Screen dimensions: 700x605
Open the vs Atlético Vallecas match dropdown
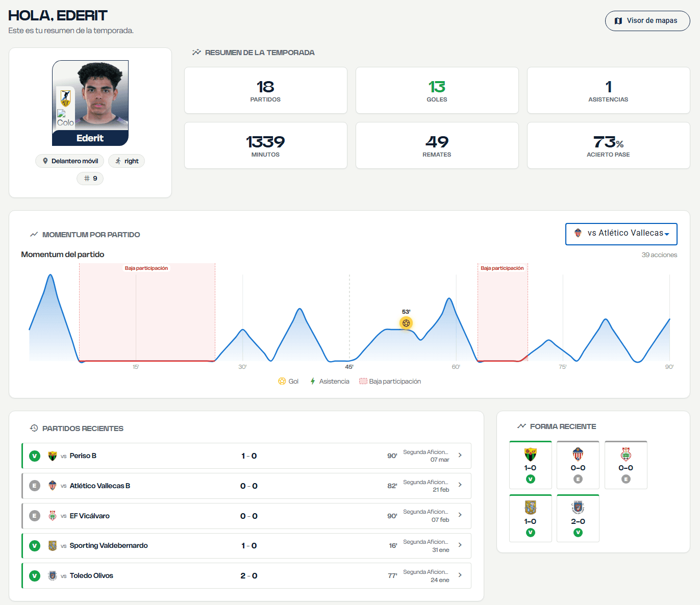[x=621, y=234]
